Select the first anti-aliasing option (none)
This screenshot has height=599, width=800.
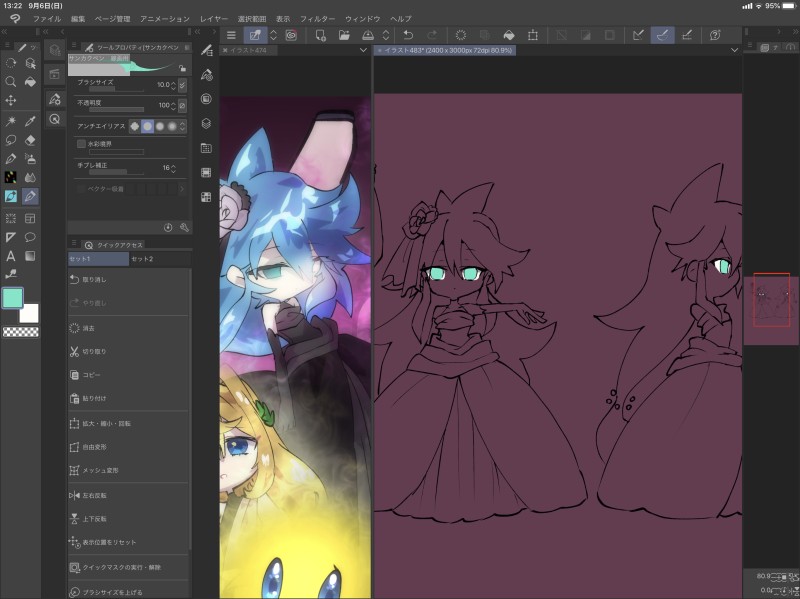click(135, 125)
